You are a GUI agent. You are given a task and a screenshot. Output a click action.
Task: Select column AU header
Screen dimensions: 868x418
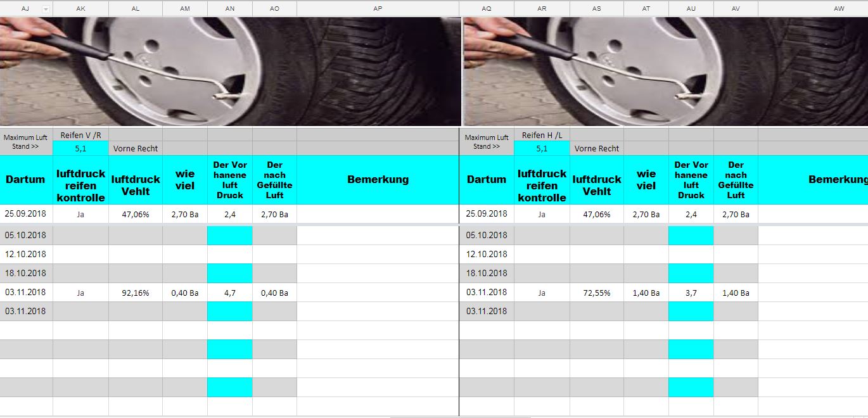pyautogui.click(x=691, y=9)
